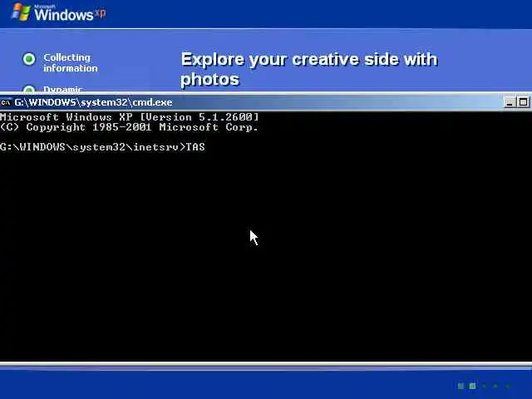This screenshot has height=399, width=532.
Task: Click the second green setup progress square
Action: [x=472, y=386]
